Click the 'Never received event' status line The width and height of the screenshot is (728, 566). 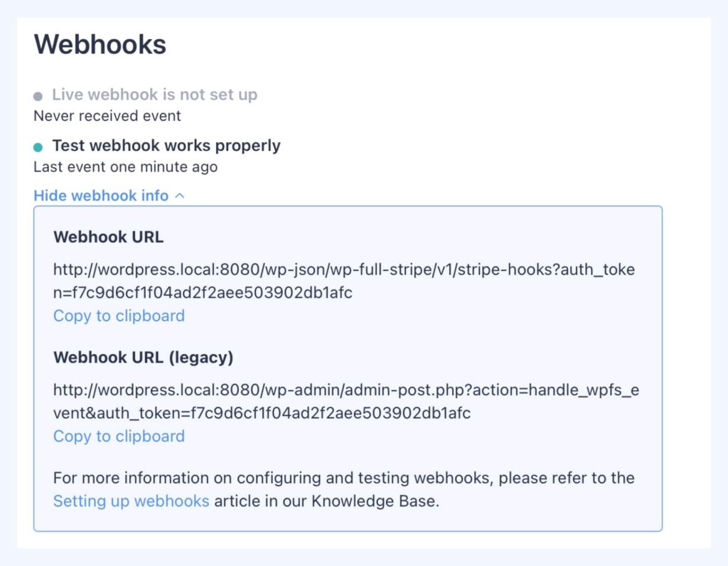click(x=107, y=115)
